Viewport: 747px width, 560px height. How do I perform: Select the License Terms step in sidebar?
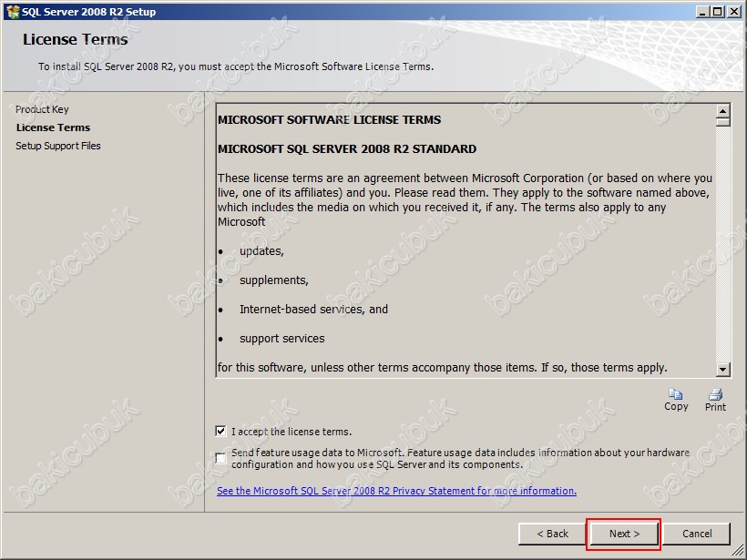coord(53,127)
